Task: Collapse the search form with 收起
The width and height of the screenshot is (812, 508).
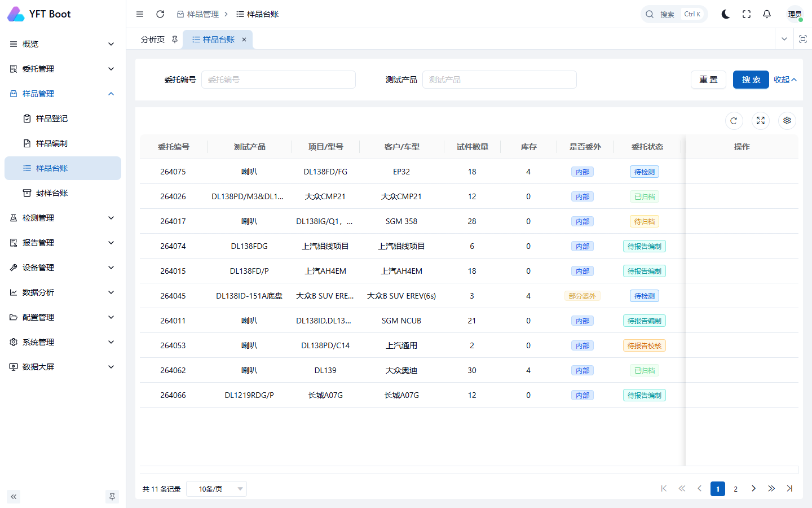Action: click(x=785, y=80)
